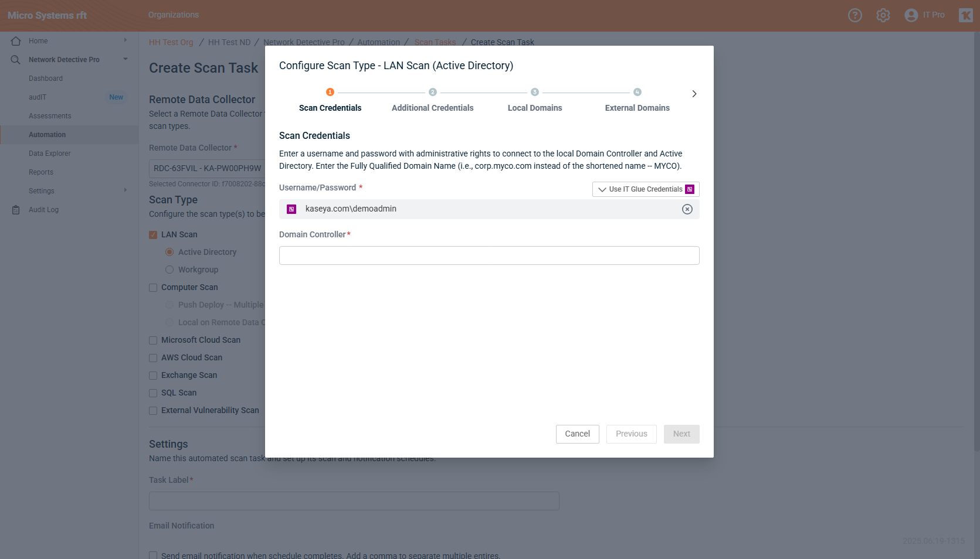Enable the External Vulnerability Scan checkbox
Image resolution: width=980 pixels, height=559 pixels.
pyautogui.click(x=153, y=411)
